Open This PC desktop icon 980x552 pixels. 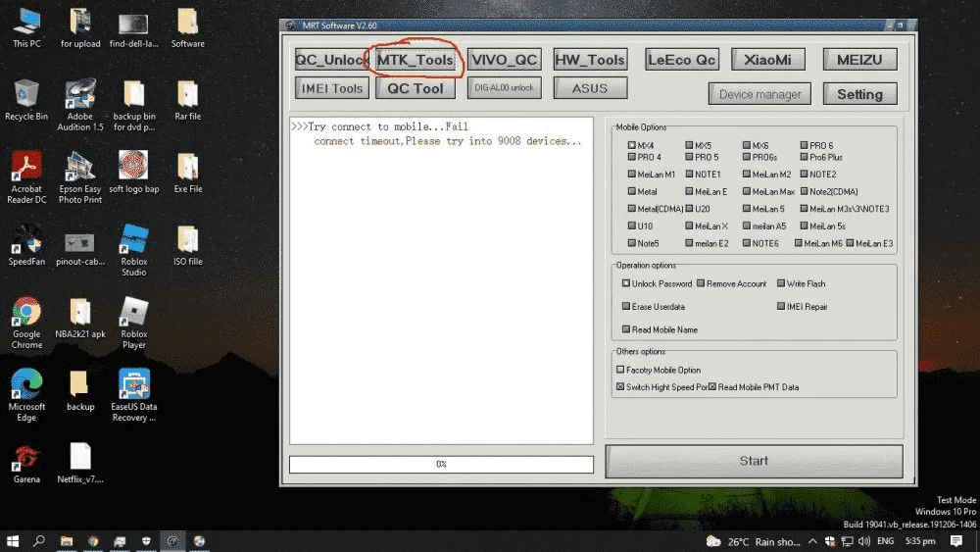click(26, 28)
